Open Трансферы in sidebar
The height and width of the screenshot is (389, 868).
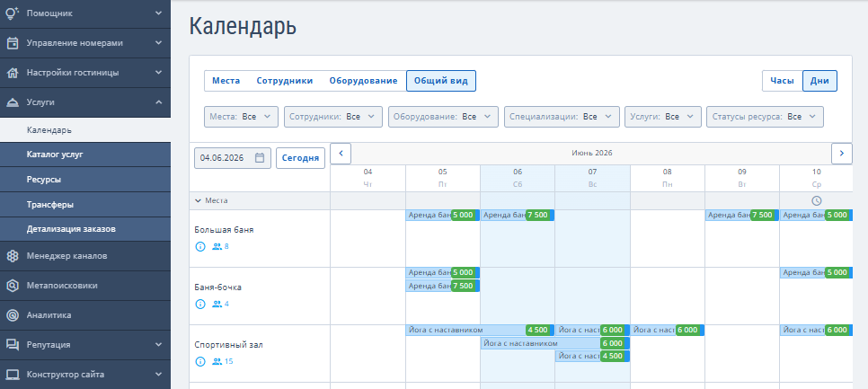click(x=85, y=205)
